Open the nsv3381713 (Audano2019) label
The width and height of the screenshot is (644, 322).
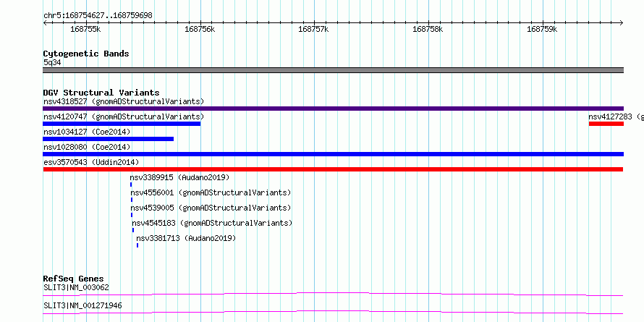186,238
